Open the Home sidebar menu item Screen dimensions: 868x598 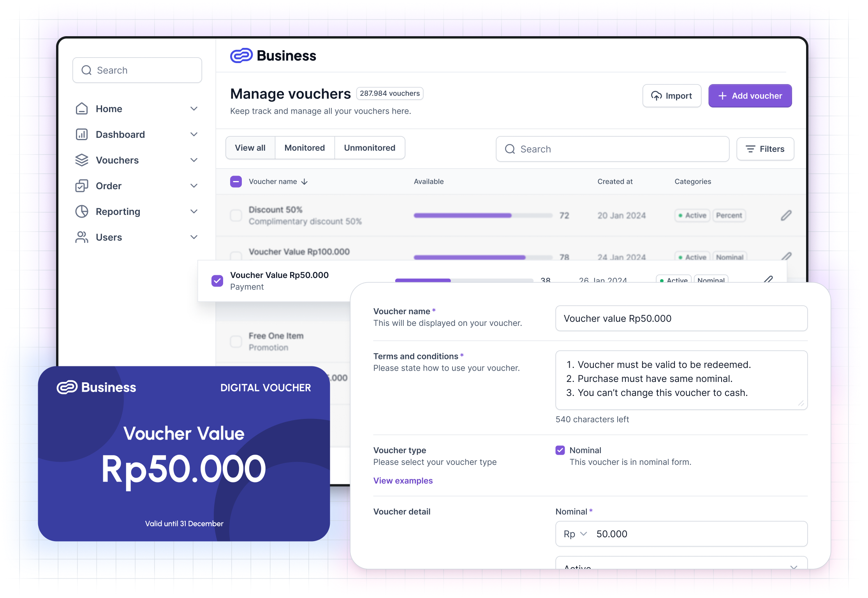[x=137, y=109]
